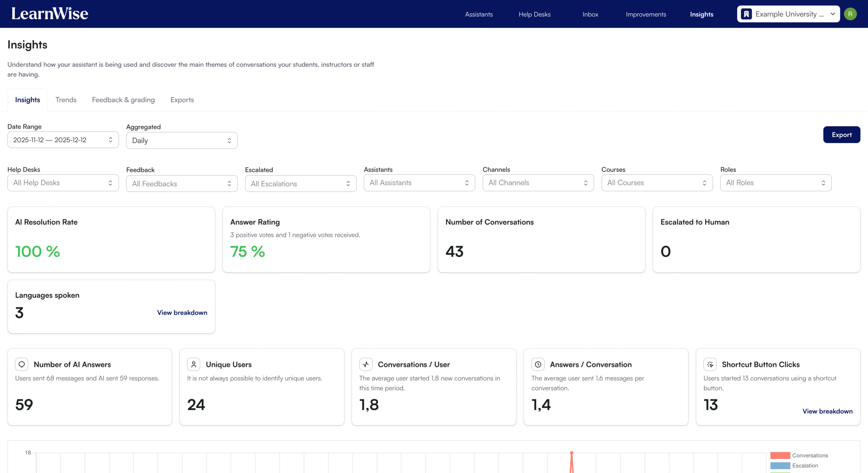Open the Feedback & grading tab

pos(123,100)
